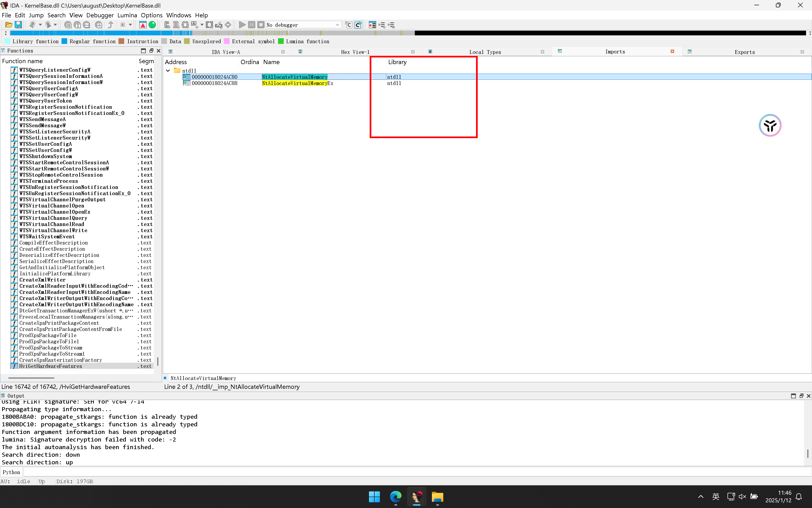Click the green circle toolbar icon
812x508 pixels.
pyautogui.click(x=152, y=25)
